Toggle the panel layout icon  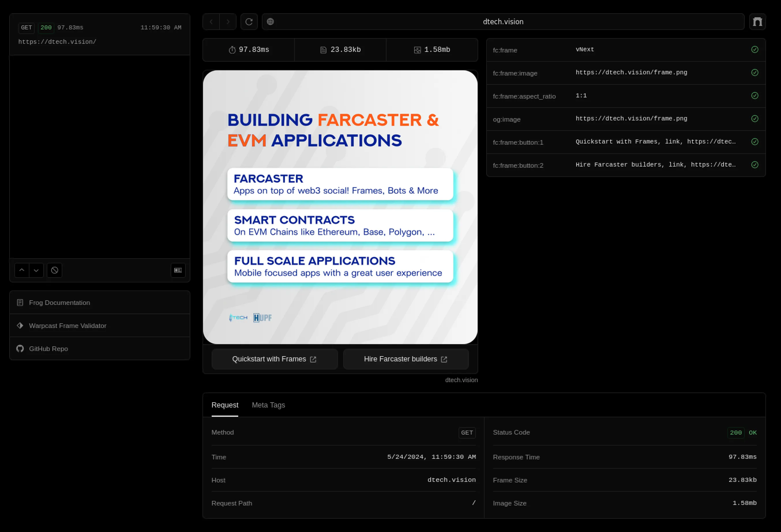pos(178,270)
